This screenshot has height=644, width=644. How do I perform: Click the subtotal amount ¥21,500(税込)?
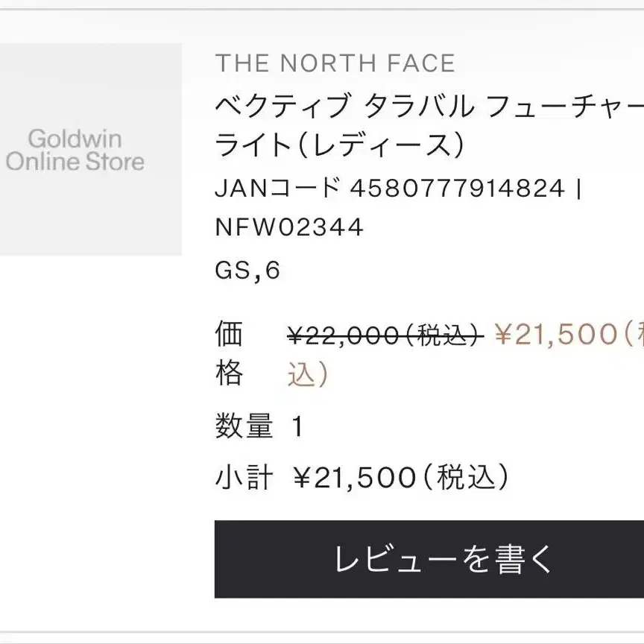pyautogui.click(x=401, y=477)
